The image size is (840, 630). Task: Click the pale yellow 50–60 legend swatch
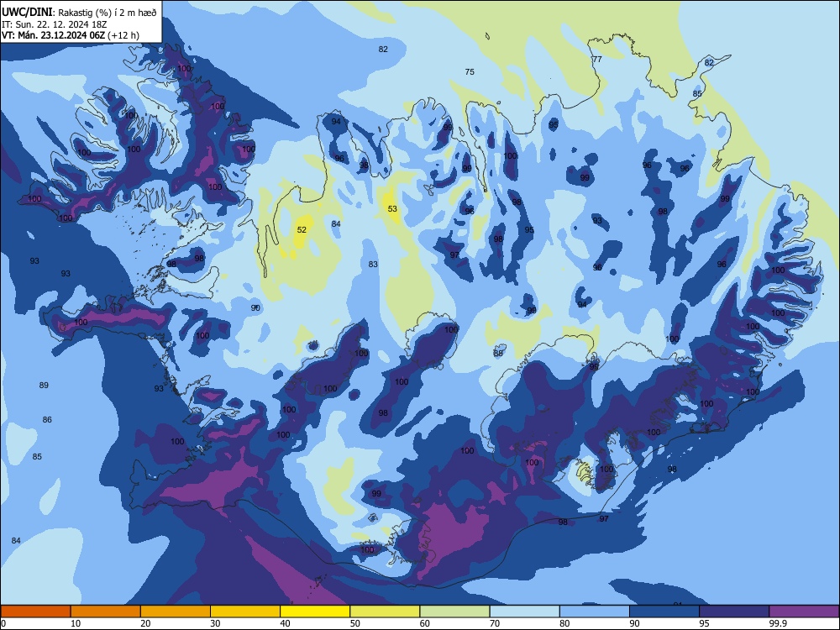[x=385, y=612]
